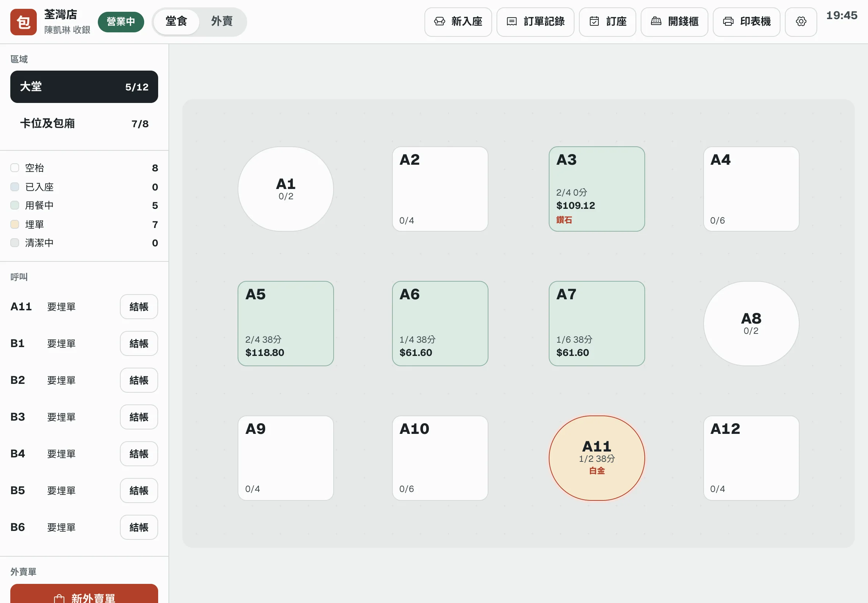
Task: Click the 鑽石 member tag on A3
Action: tap(564, 220)
